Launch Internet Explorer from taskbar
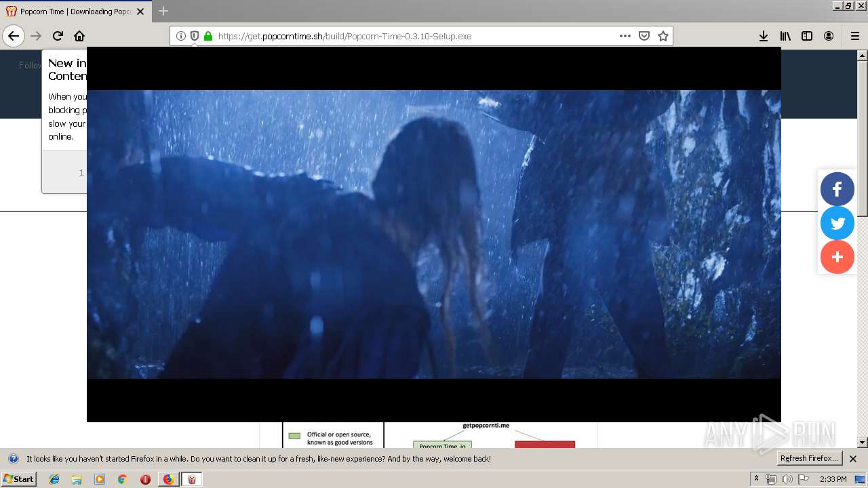 click(x=54, y=479)
